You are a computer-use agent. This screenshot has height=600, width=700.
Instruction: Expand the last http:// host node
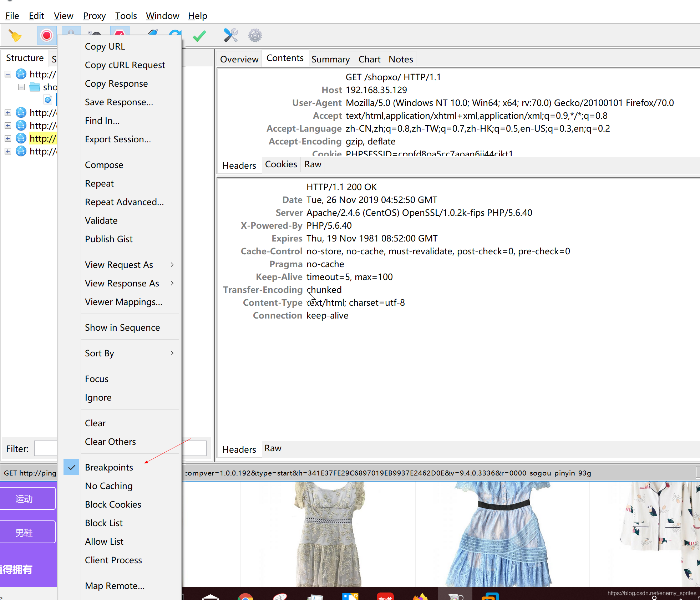tap(8, 151)
